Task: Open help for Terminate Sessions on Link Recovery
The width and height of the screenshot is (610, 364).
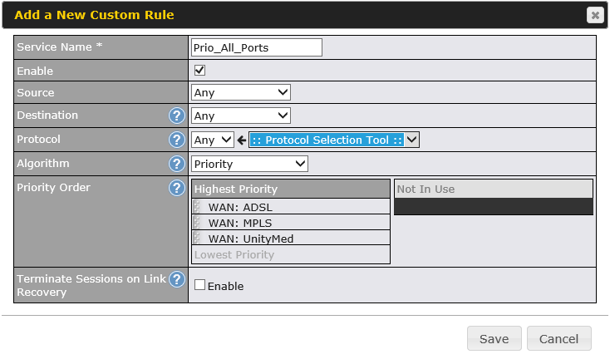Action: (x=177, y=279)
